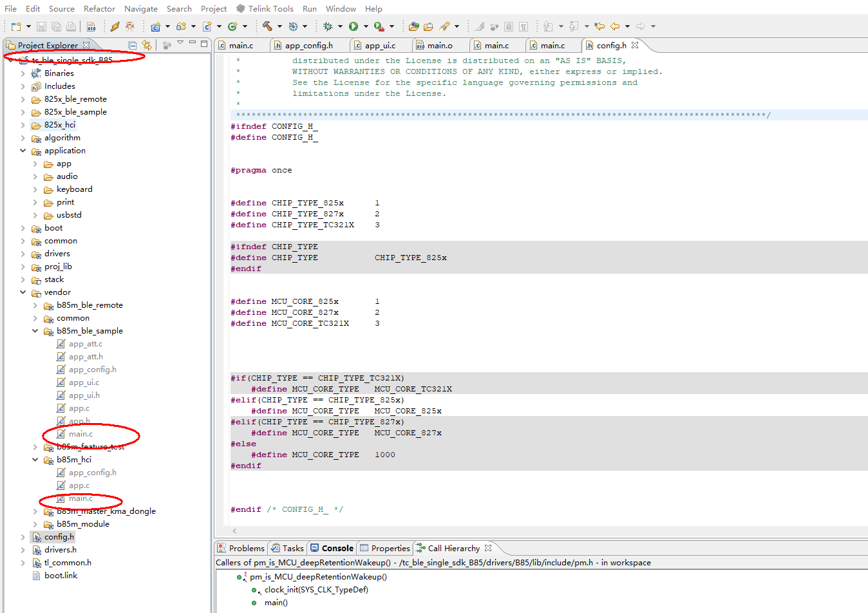868x613 pixels.
Task: Go back with the yellow left arrow
Action: pyautogui.click(x=615, y=26)
